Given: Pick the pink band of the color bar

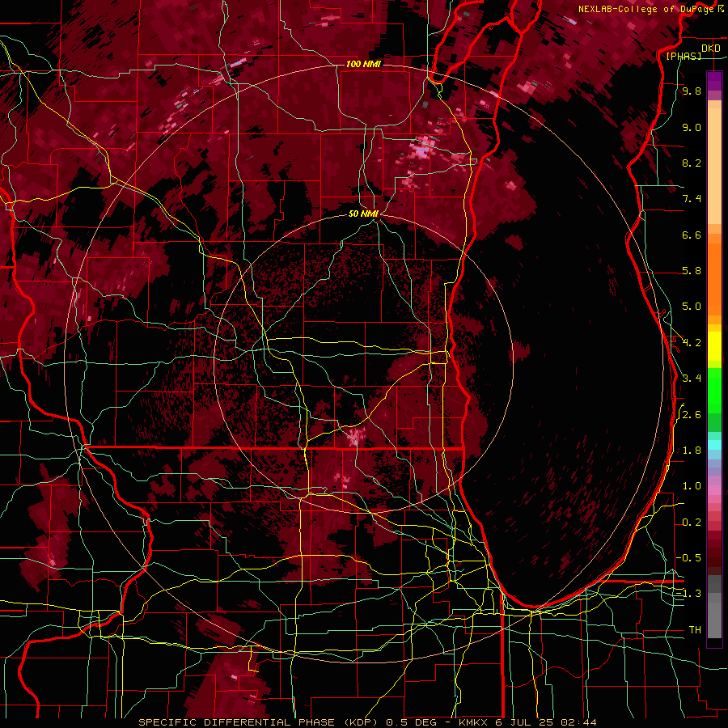Looking at the screenshot, I should (x=714, y=490).
